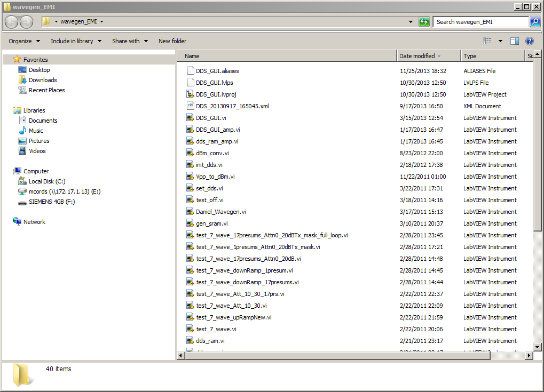Click the back navigation arrow button
Viewport: 544px width, 392px height.
pos(12,22)
